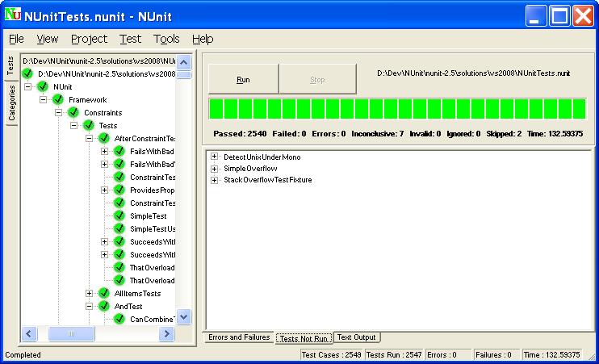The height and width of the screenshot is (364, 599).
Task: Click the Run button
Action: click(243, 79)
